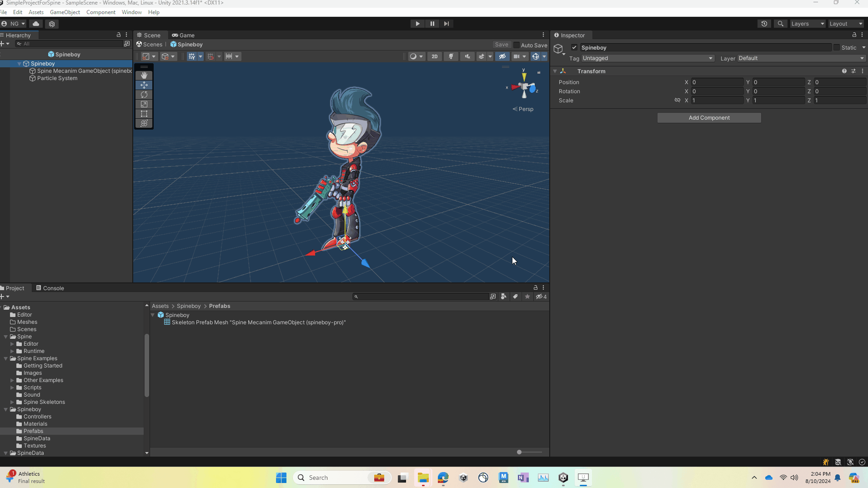Select Particle System in Hierarchy
The height and width of the screenshot is (488, 868).
(x=57, y=78)
